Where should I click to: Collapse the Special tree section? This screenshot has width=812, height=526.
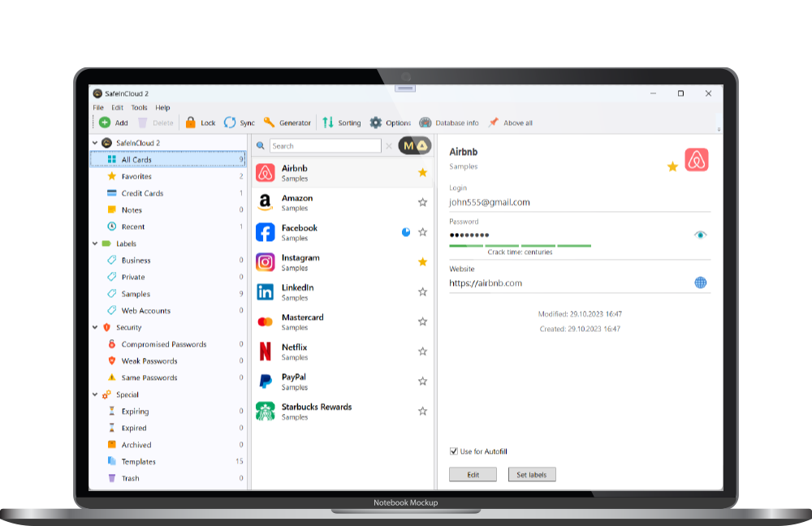[x=95, y=394]
